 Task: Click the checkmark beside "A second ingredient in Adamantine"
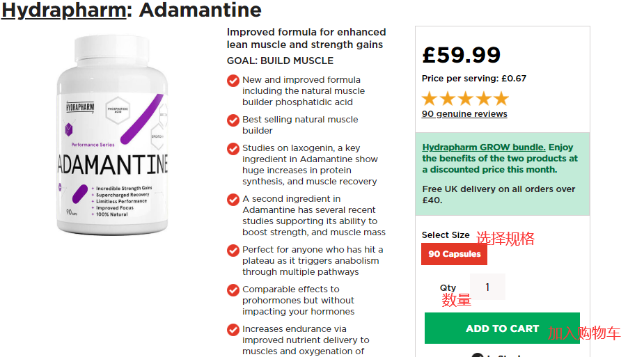tap(233, 200)
